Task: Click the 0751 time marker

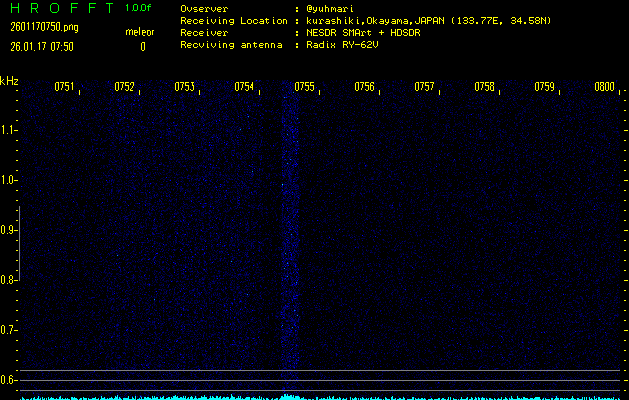Action: 64,87
